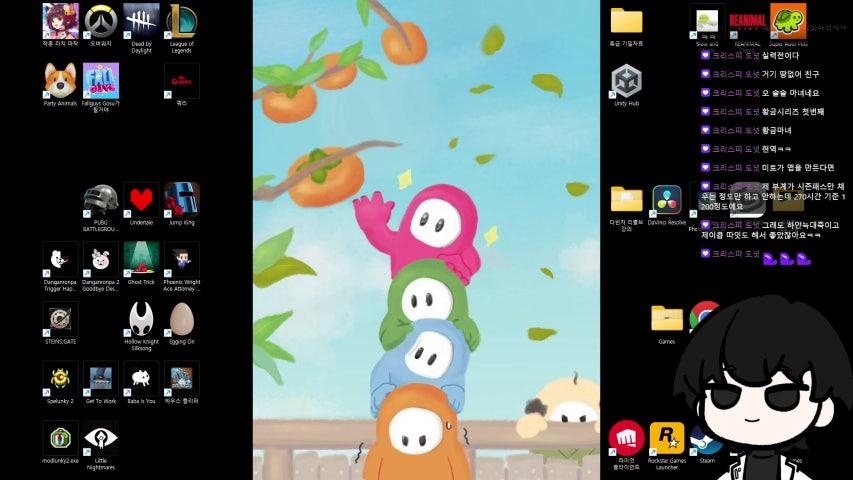Open Danganronpa Trigger Happy Havoc shortcut

click(60, 260)
